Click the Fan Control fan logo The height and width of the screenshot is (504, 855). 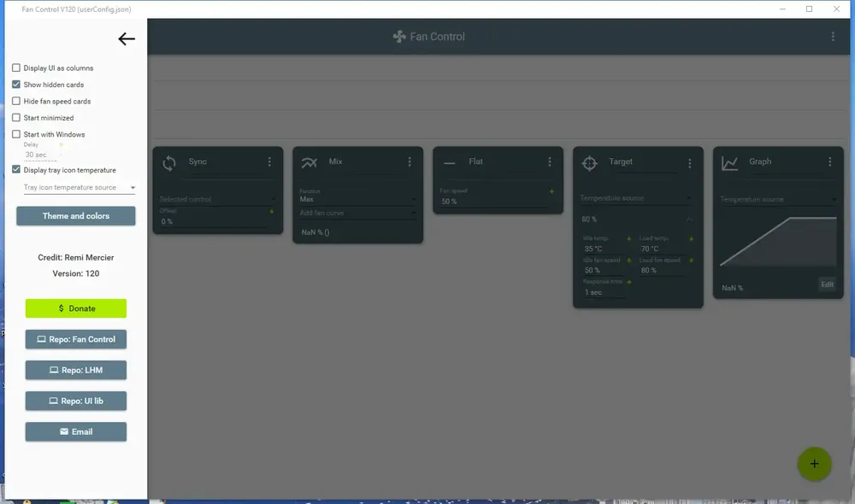[399, 37]
